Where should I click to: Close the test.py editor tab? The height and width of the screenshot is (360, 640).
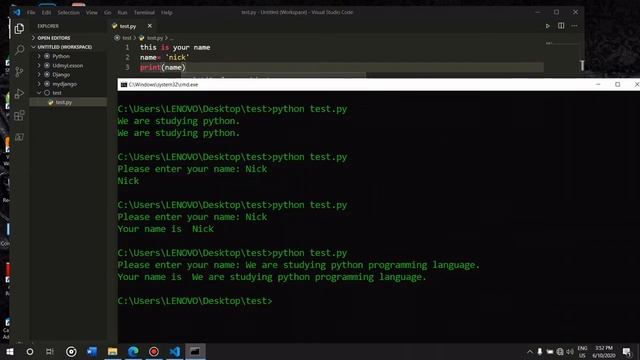tap(150, 26)
